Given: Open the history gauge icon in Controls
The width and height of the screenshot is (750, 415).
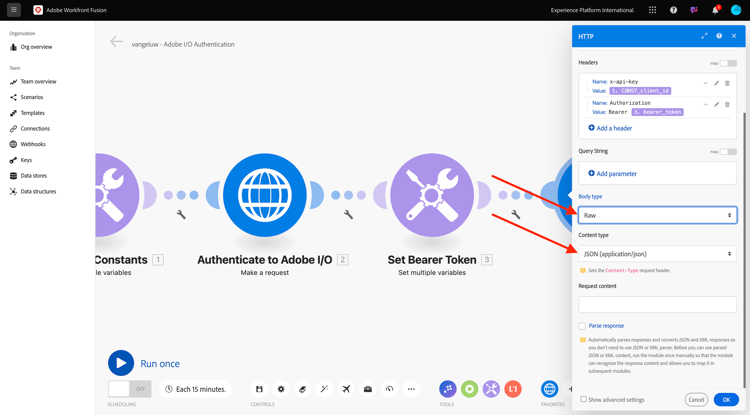Looking at the screenshot, I should (x=389, y=389).
